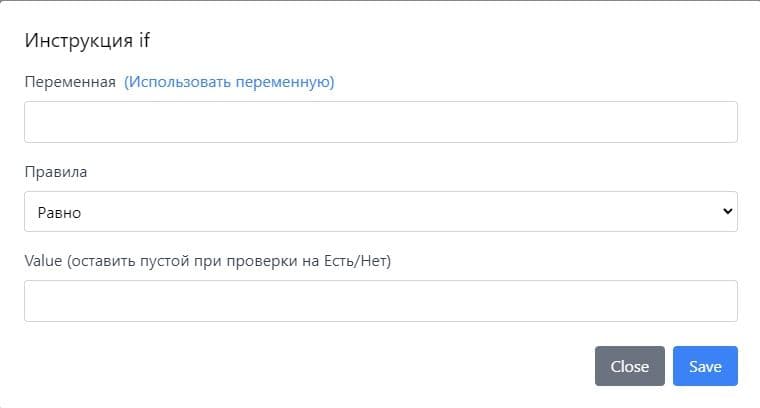This screenshot has width=760, height=408.
Task: Click the "Использовать переменную" link
Action: (229, 82)
